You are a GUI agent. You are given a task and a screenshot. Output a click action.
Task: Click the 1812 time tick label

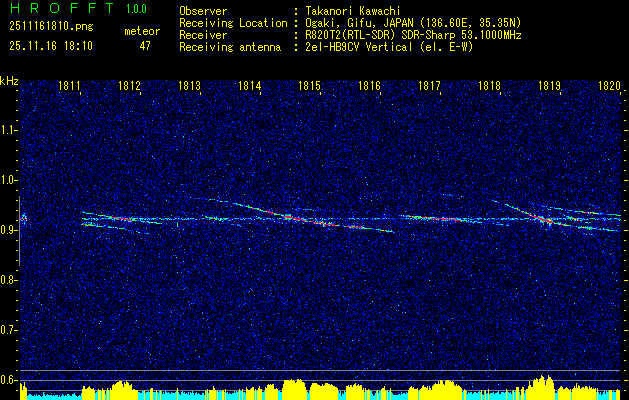(x=130, y=85)
